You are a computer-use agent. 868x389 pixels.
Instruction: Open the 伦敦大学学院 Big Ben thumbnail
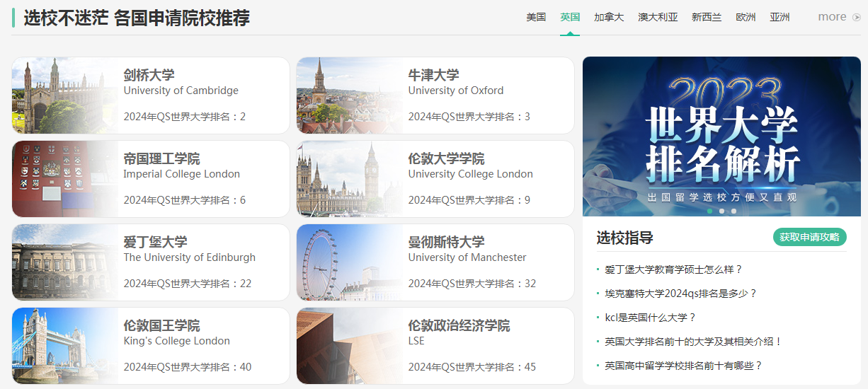(350, 179)
